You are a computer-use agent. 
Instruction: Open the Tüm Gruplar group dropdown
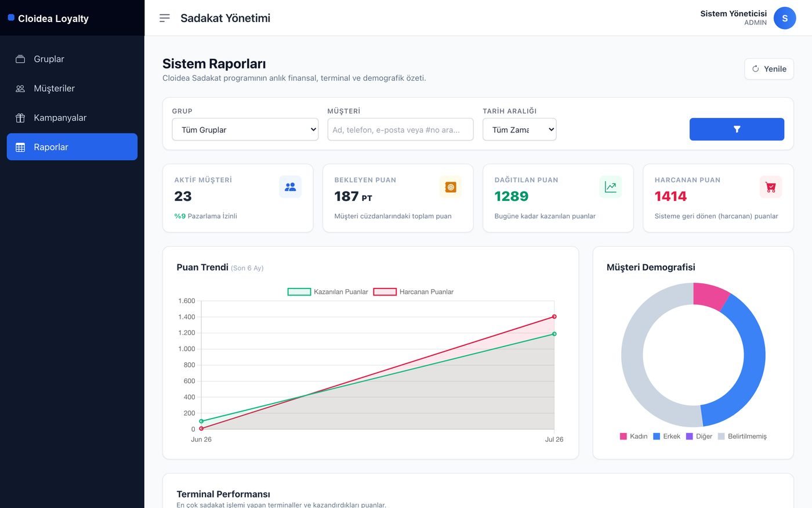pos(245,129)
